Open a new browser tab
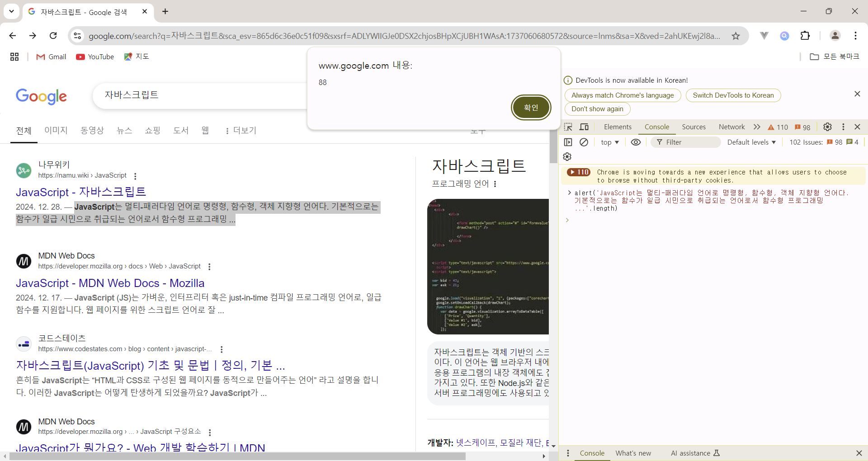868x461 pixels. [165, 11]
